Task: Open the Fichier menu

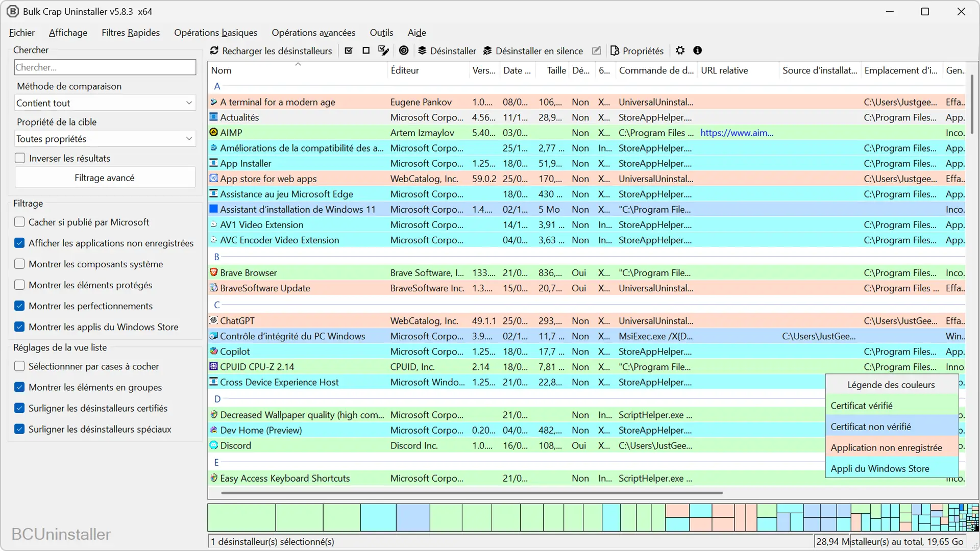Action: 22,33
